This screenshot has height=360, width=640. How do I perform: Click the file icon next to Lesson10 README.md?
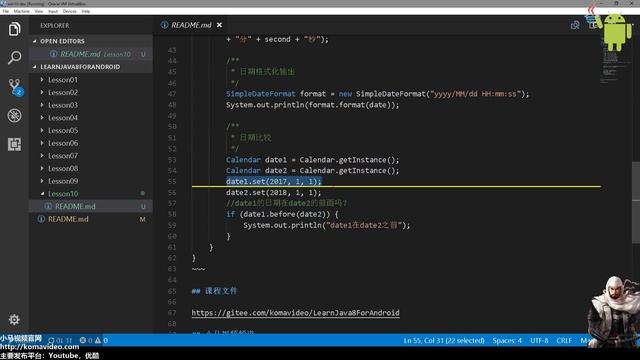click(x=48, y=207)
